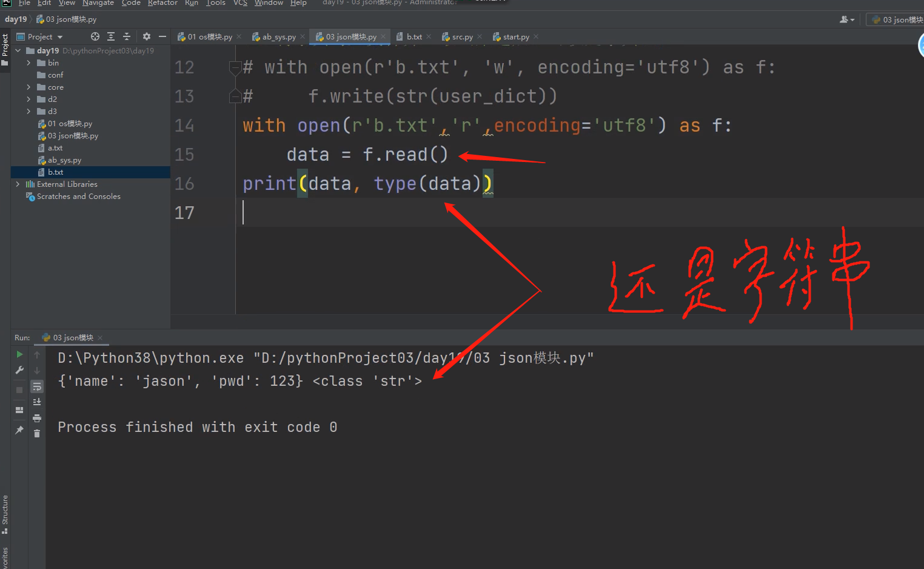The image size is (924, 569).
Task: Click line number 14 in the gutter
Action: click(x=184, y=126)
